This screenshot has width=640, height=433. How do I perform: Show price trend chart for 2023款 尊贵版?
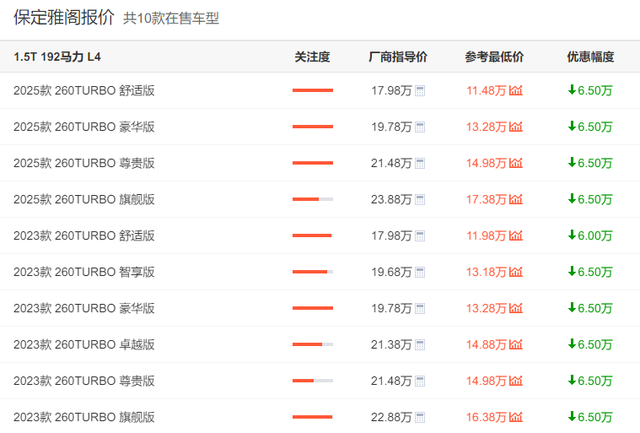click(x=516, y=381)
